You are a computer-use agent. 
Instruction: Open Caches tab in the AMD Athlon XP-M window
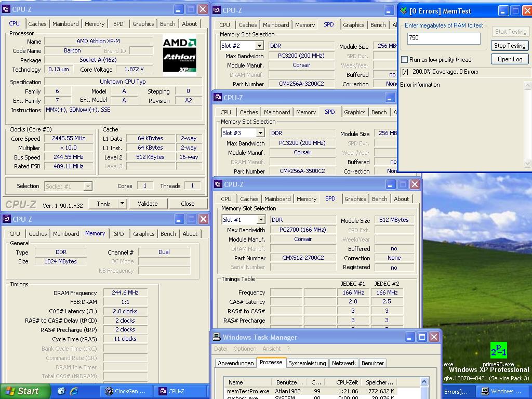pyautogui.click(x=37, y=24)
